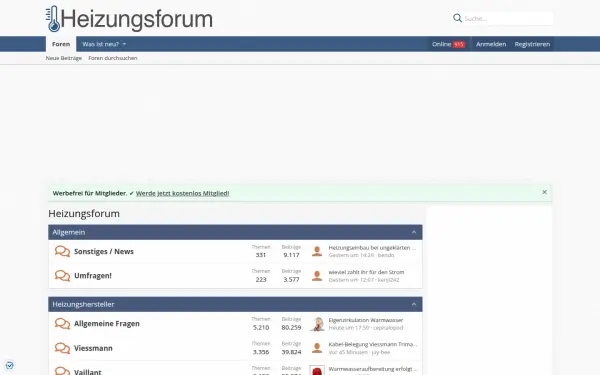Open the 'Was ist neu?' dropdown arrow
This screenshot has width=600, height=375.
124,44
